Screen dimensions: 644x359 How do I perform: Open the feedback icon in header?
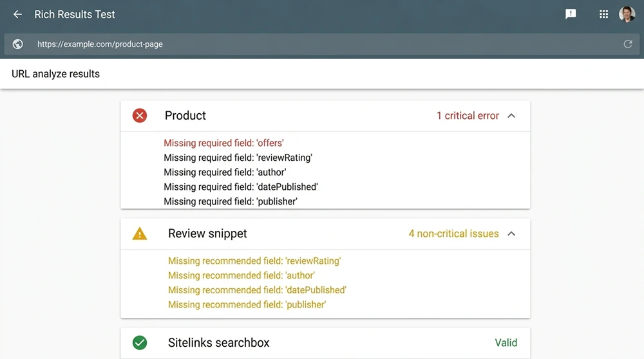coord(571,14)
